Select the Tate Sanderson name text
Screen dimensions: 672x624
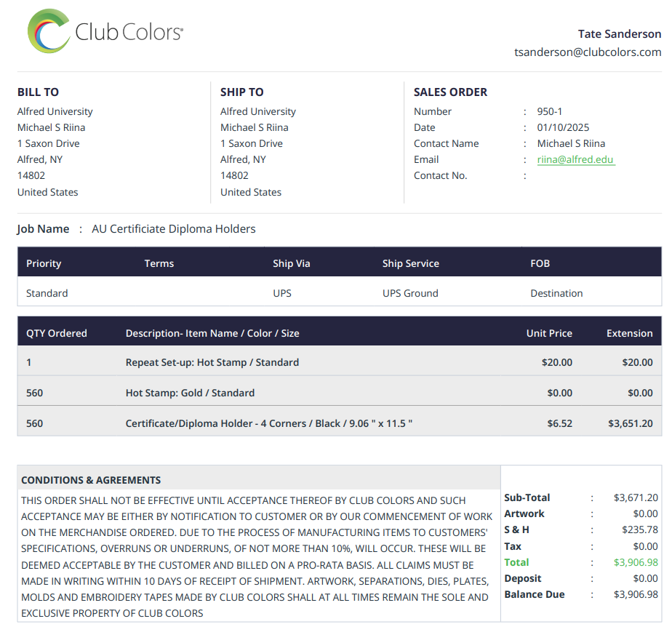(x=620, y=34)
